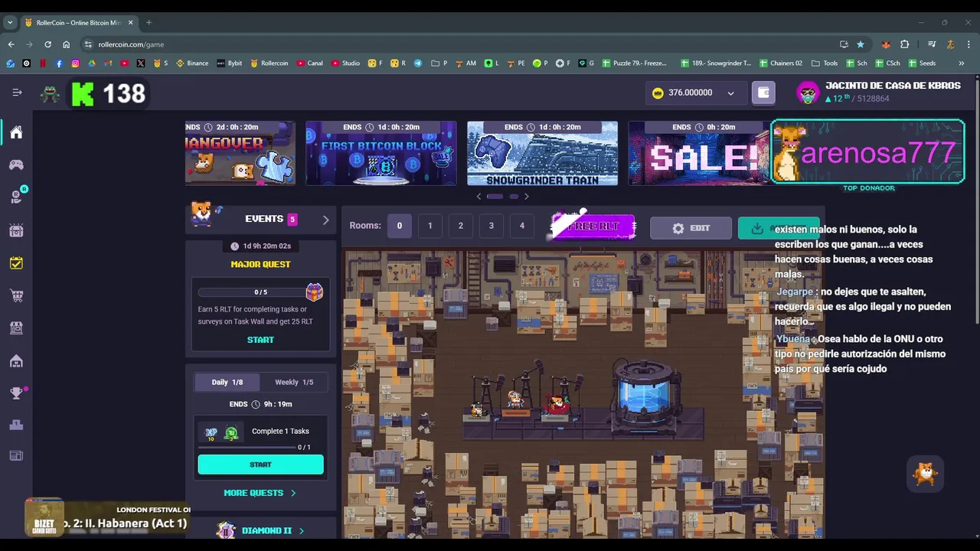The image size is (980, 551).
Task: Open the Store shopping cart sidebar icon
Action: point(16,295)
